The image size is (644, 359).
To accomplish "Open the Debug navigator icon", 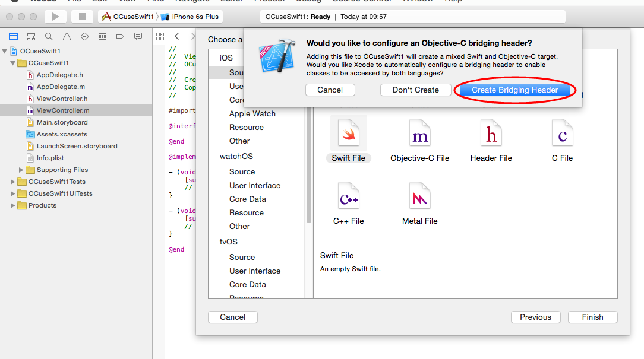I will [x=102, y=37].
